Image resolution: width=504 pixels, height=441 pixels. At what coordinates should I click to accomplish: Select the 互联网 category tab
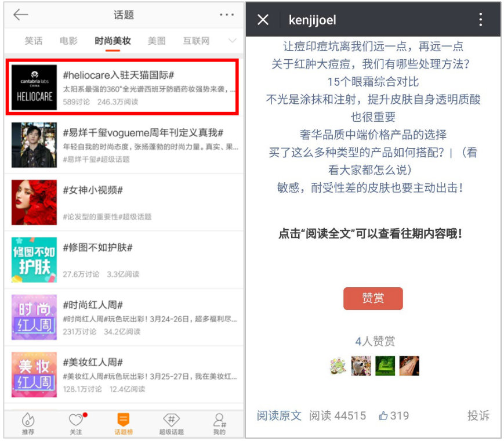196,41
